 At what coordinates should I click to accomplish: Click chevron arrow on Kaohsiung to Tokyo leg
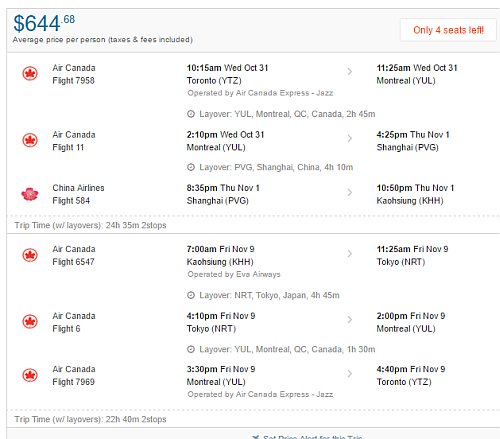point(350,254)
